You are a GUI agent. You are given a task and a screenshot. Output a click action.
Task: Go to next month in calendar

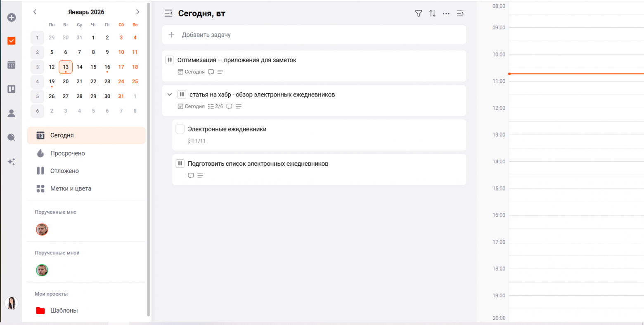[x=138, y=12]
